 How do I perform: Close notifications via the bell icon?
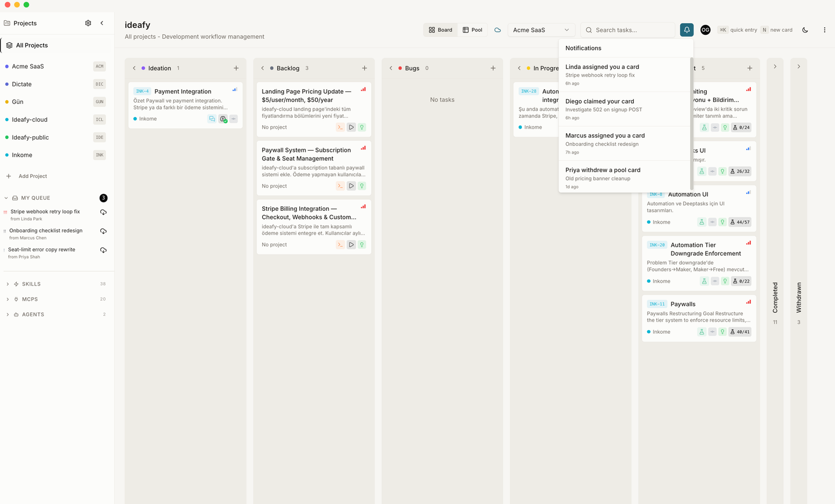tap(687, 30)
